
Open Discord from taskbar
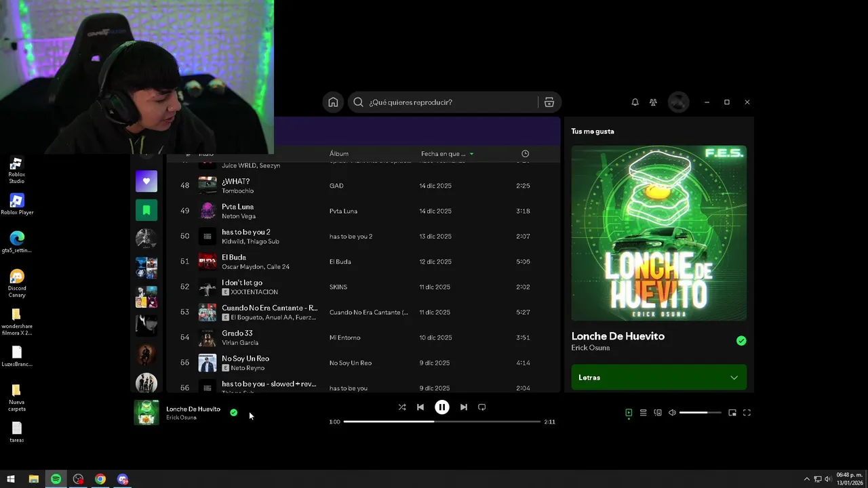(x=123, y=479)
